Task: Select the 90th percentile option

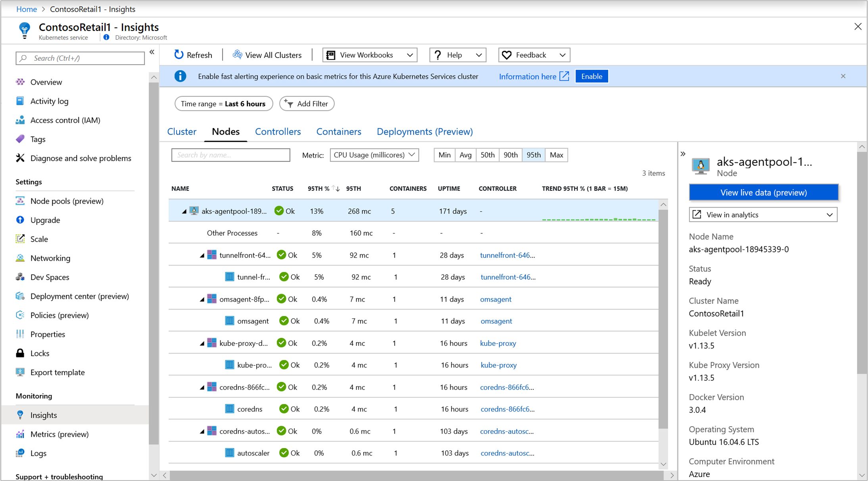Action: click(x=511, y=155)
